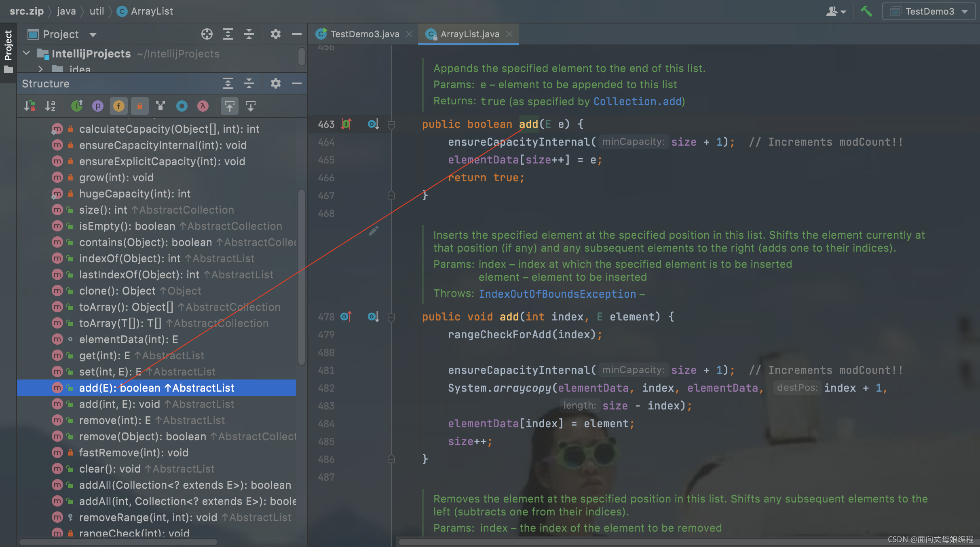Expand the idea folder node
This screenshot has height=547, width=980.
point(40,69)
